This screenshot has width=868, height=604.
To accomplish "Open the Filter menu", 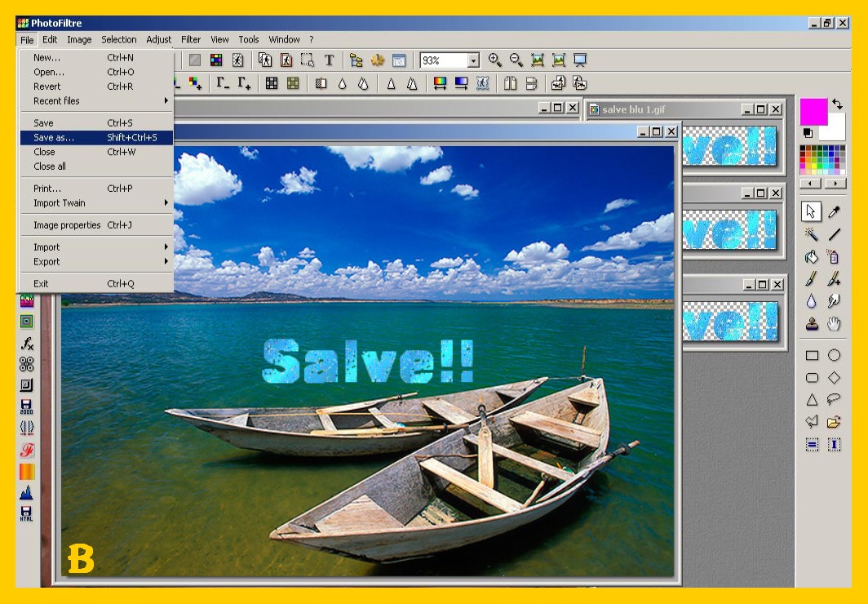I will 191,39.
